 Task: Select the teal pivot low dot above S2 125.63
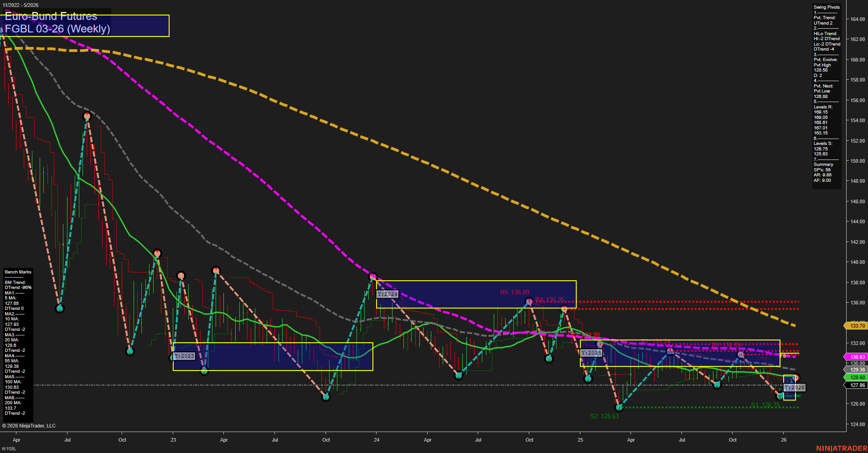point(619,407)
